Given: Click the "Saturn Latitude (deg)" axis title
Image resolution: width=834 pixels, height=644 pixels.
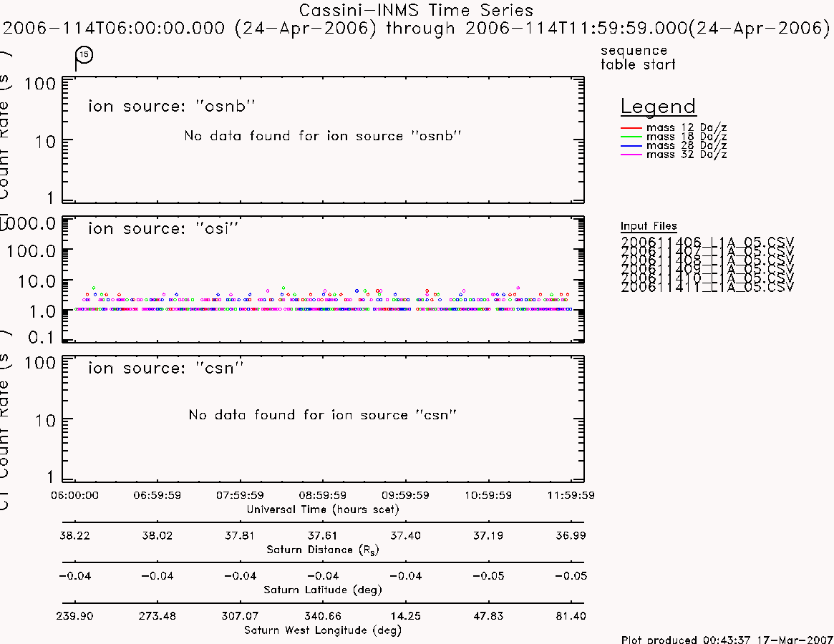Looking at the screenshot, I should click(x=322, y=590).
